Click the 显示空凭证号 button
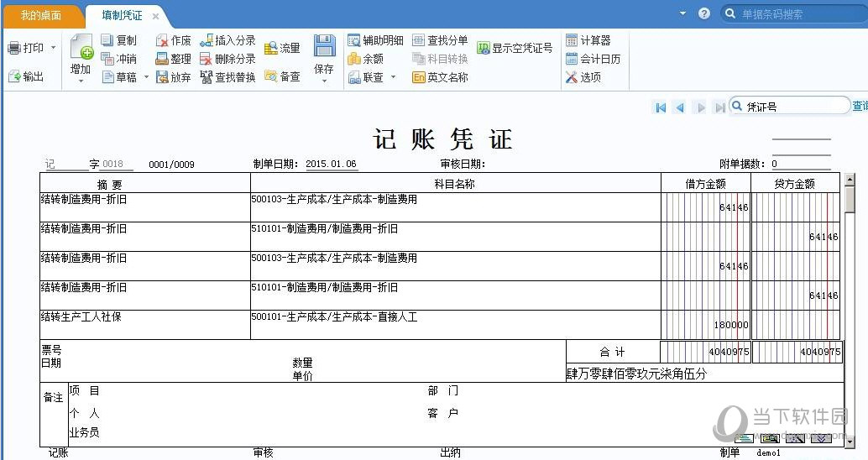868x460 pixels. point(515,48)
